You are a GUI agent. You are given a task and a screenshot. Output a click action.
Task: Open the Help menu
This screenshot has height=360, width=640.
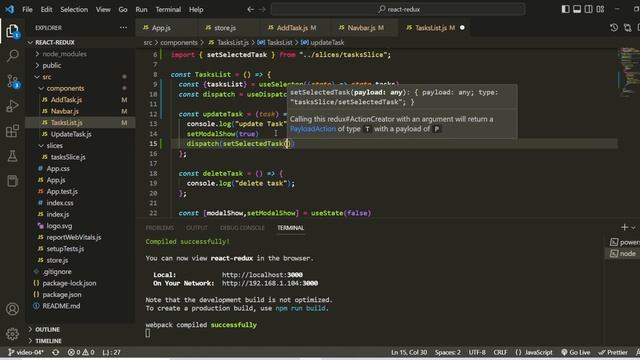tap(196, 9)
